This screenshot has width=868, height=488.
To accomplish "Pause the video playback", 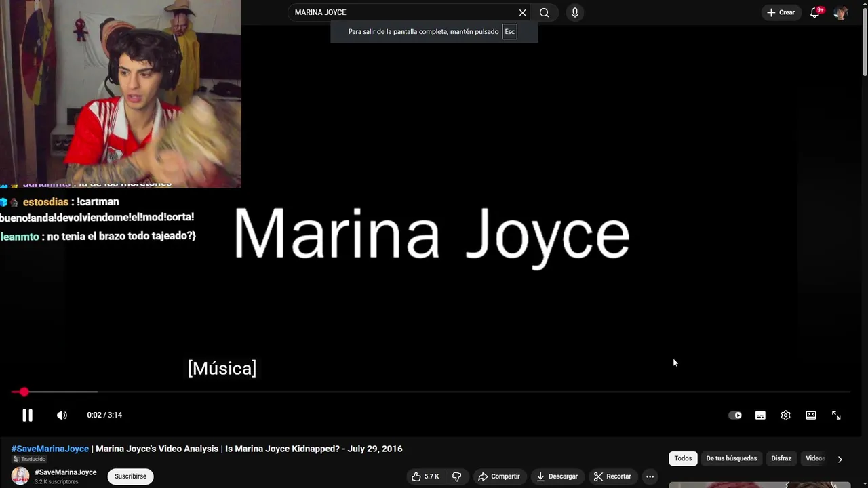I will click(27, 415).
